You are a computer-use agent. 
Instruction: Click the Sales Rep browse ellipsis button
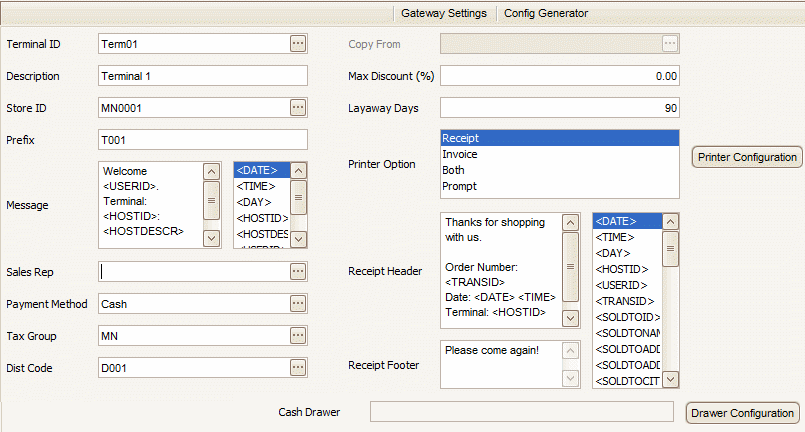click(297, 271)
